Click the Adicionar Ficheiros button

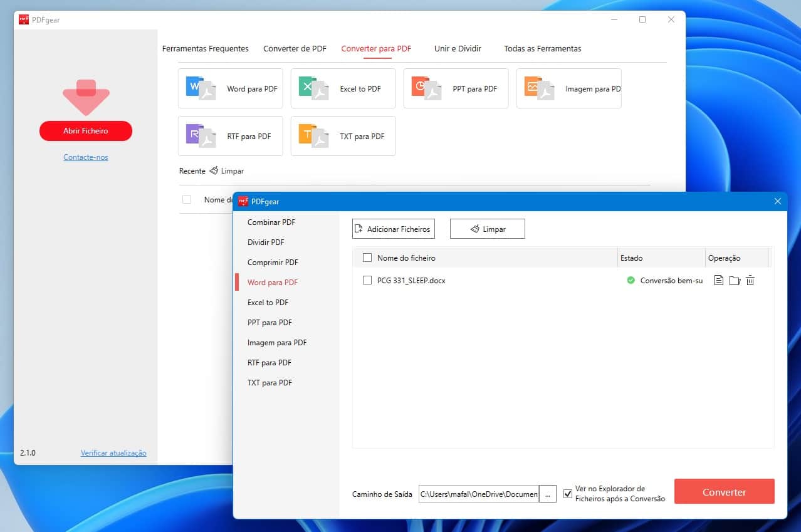[x=393, y=229]
